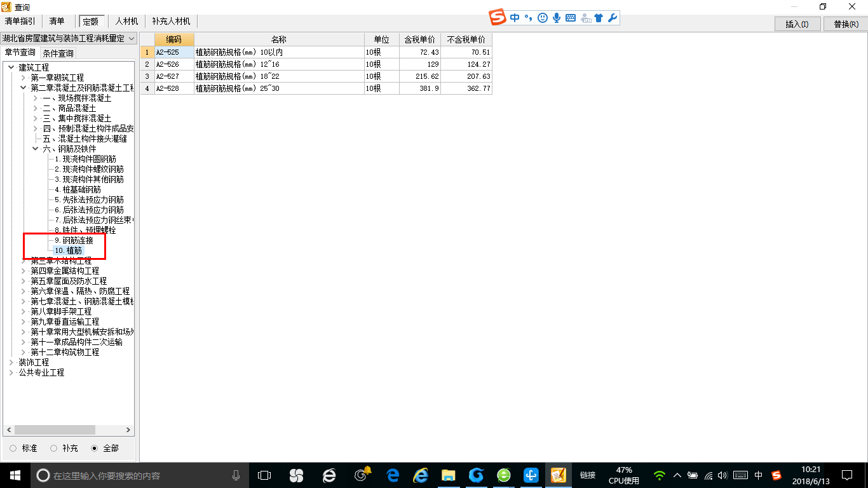This screenshot has height=488, width=868.
Task: Select 1.现浇构件圆钢筋 tree item
Action: point(85,159)
